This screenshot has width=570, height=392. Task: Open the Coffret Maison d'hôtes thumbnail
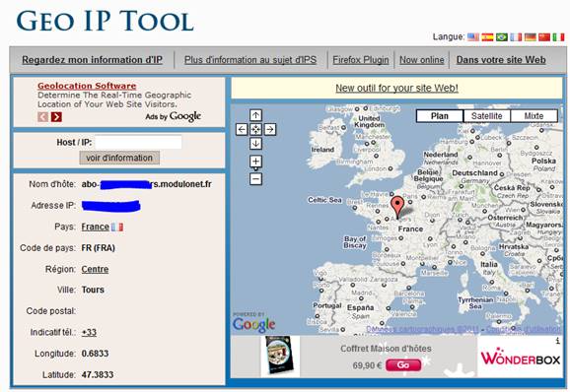coord(280,356)
